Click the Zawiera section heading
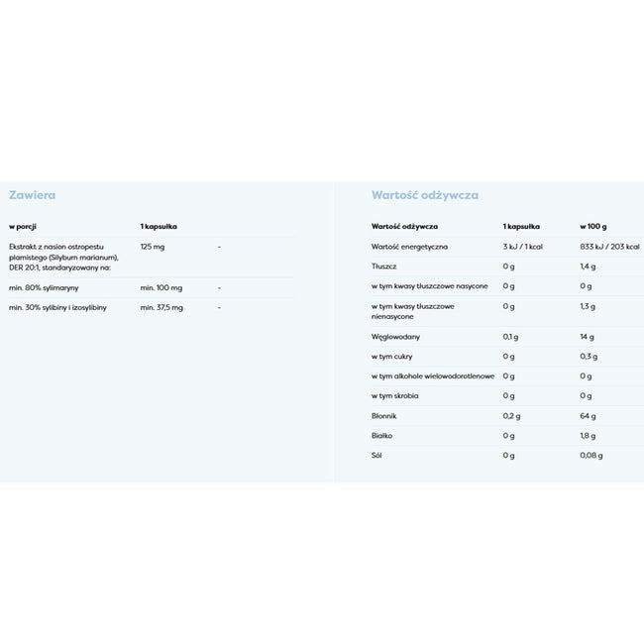Viewport: 644px width, 644px height. [32, 195]
